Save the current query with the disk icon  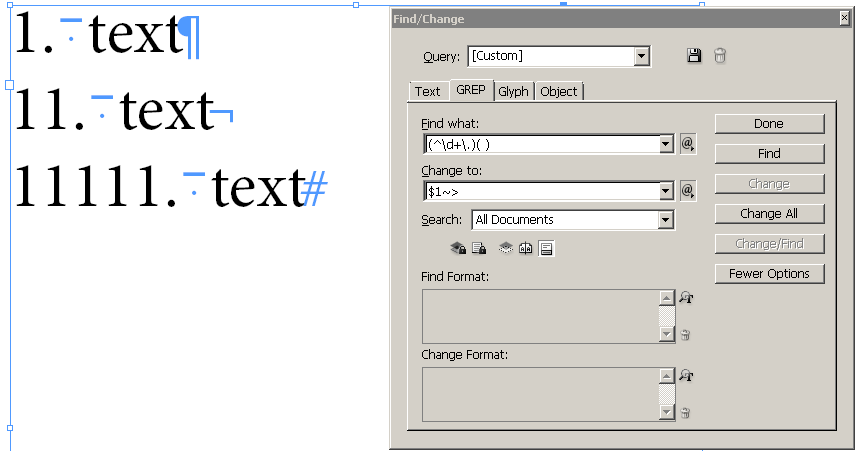pyautogui.click(x=694, y=56)
